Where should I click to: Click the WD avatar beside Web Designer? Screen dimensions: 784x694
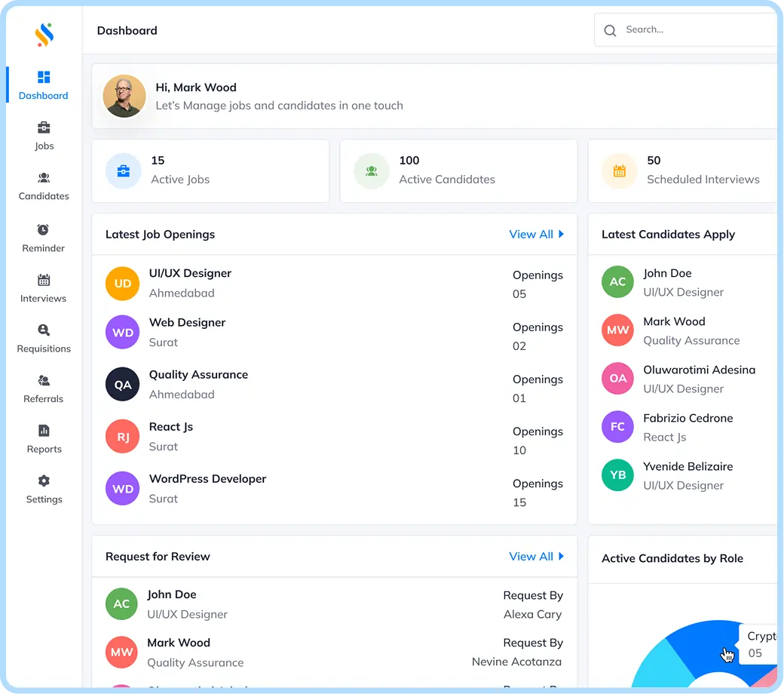click(x=122, y=332)
